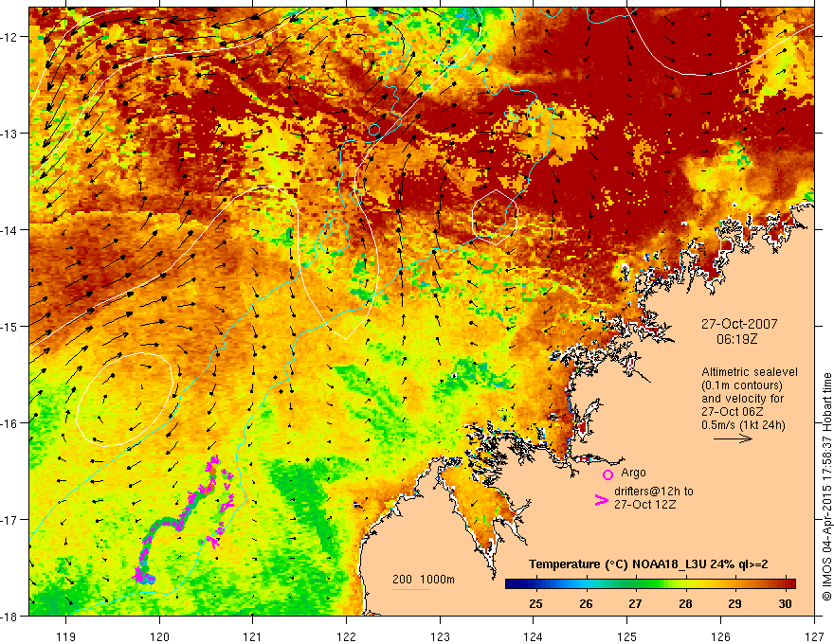Viewport: 834px width, 644px height.
Task: Click the cyan bathymetry legend line
Action: click(x=411, y=589)
